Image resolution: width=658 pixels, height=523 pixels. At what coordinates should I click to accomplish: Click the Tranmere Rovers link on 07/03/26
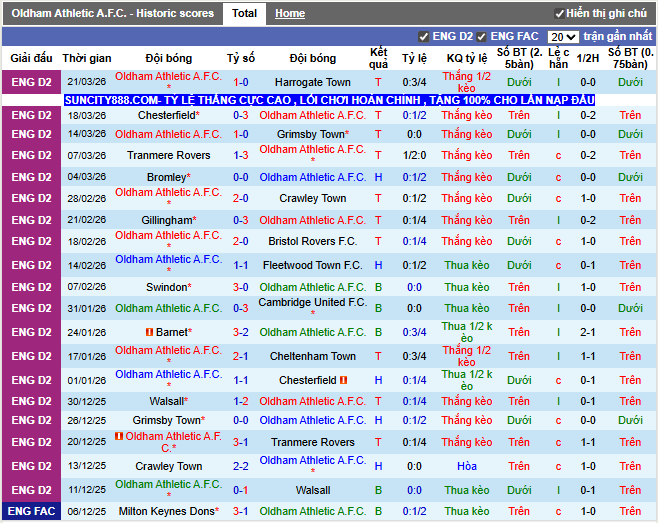pyautogui.click(x=169, y=155)
